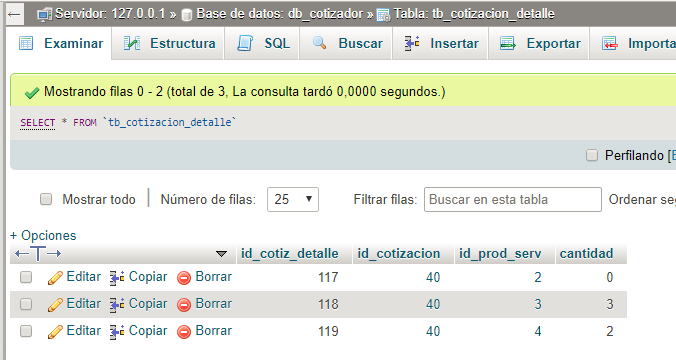Click the server icon next to Servidor 127.0.0.1

coord(45,15)
